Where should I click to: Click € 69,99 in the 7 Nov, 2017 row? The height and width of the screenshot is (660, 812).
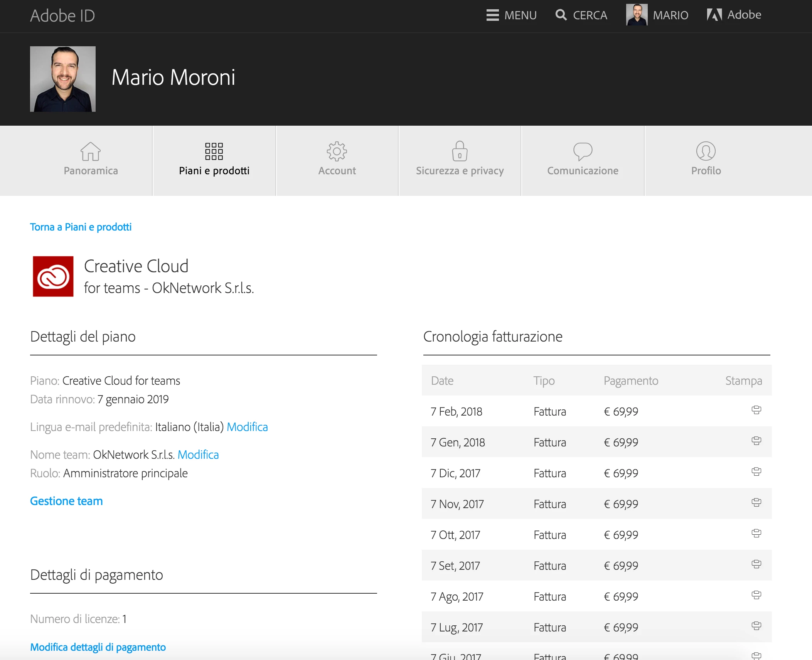[621, 504]
